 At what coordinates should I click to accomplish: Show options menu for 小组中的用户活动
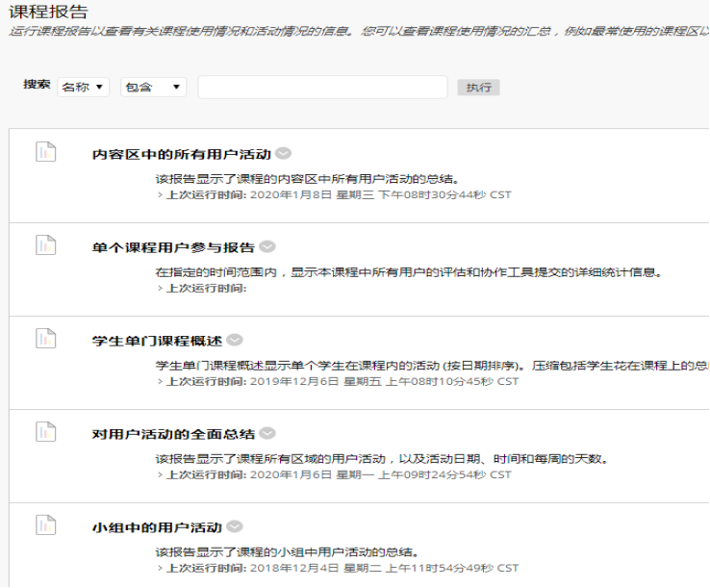(x=235, y=527)
